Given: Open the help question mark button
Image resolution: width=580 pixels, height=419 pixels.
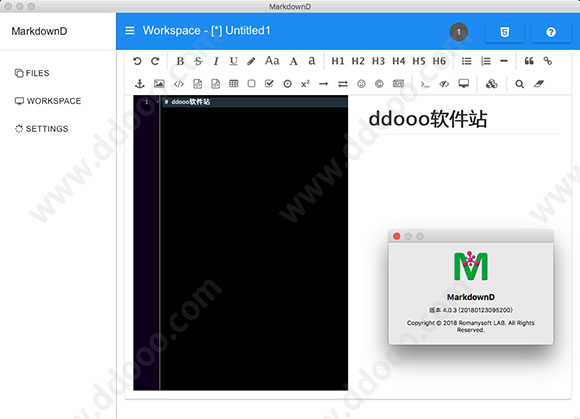Looking at the screenshot, I should click(x=550, y=32).
